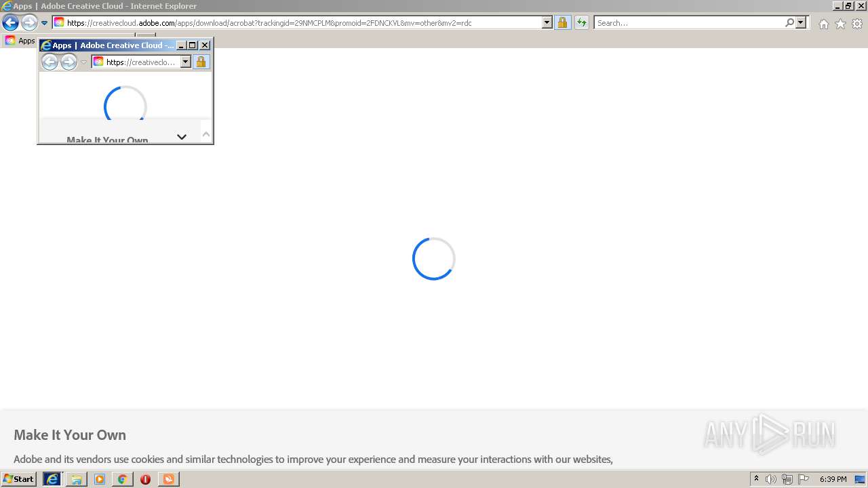868x488 pixels.
Task: Go forward in the small popup window
Action: pos(68,62)
